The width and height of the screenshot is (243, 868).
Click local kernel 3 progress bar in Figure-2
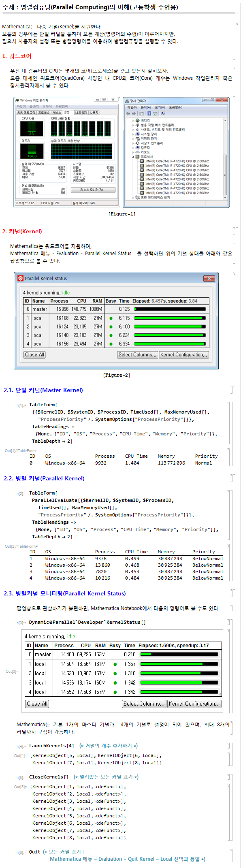pos(170,335)
